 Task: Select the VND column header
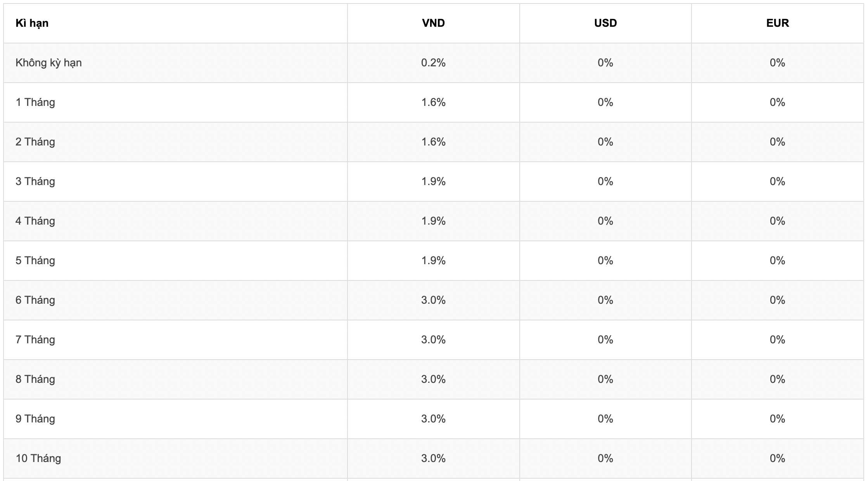(x=433, y=23)
